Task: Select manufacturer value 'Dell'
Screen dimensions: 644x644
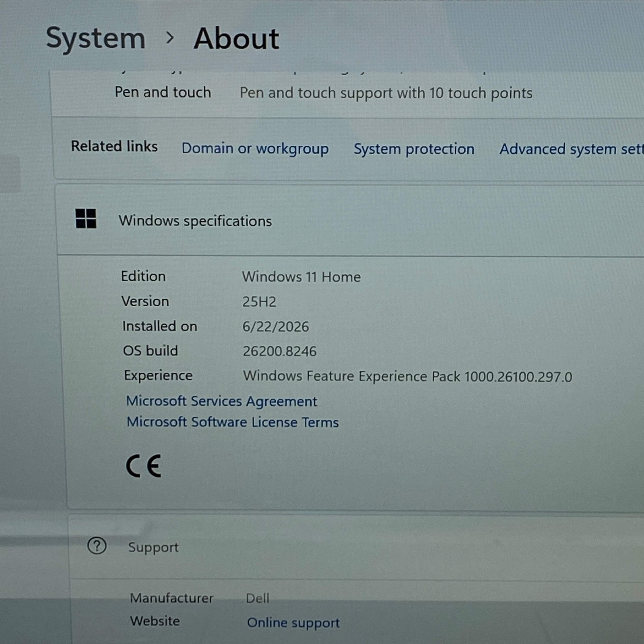Action: coord(258,599)
